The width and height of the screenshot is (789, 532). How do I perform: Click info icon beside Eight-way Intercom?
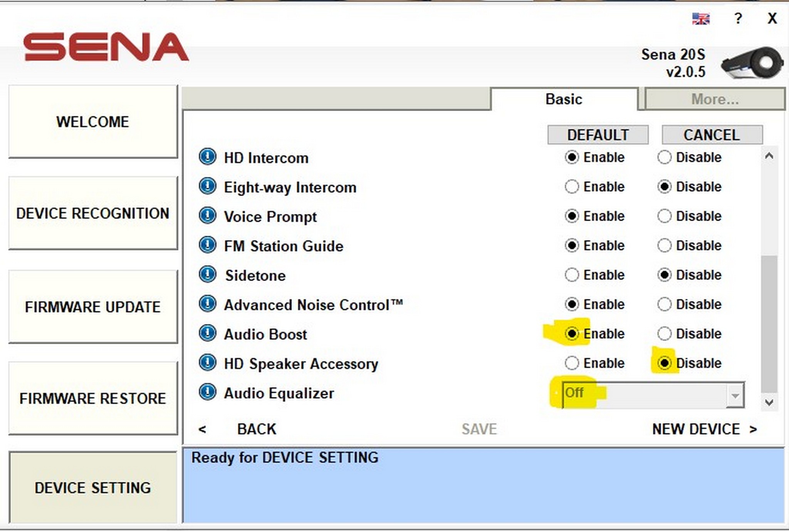click(207, 186)
